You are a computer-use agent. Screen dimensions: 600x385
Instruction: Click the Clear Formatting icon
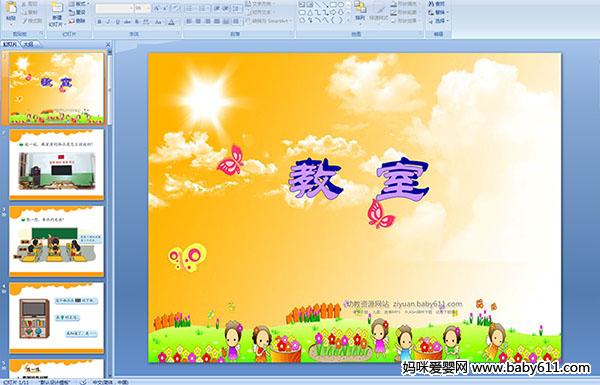[175, 8]
